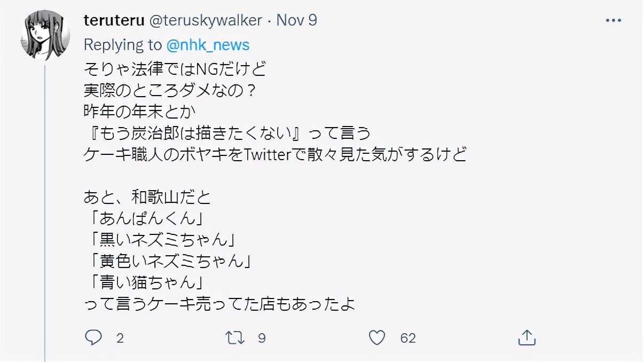Open the teruteru display name profile

[x=113, y=21]
